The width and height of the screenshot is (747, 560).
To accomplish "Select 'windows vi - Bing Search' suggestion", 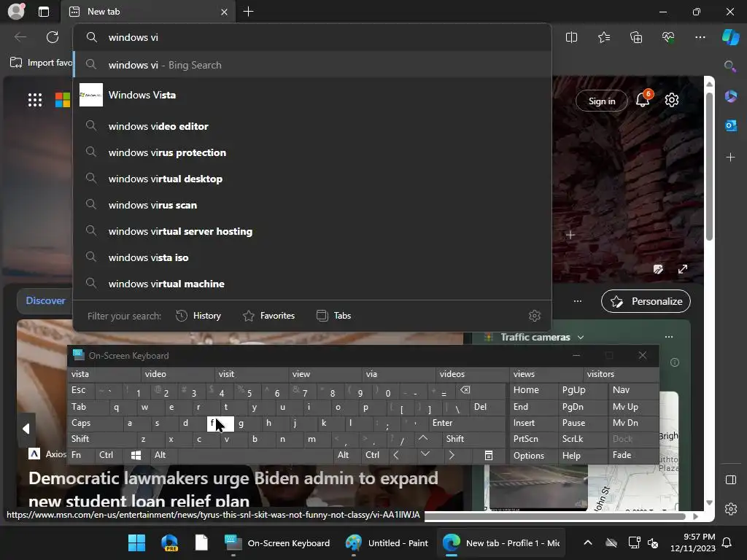I will pos(312,65).
